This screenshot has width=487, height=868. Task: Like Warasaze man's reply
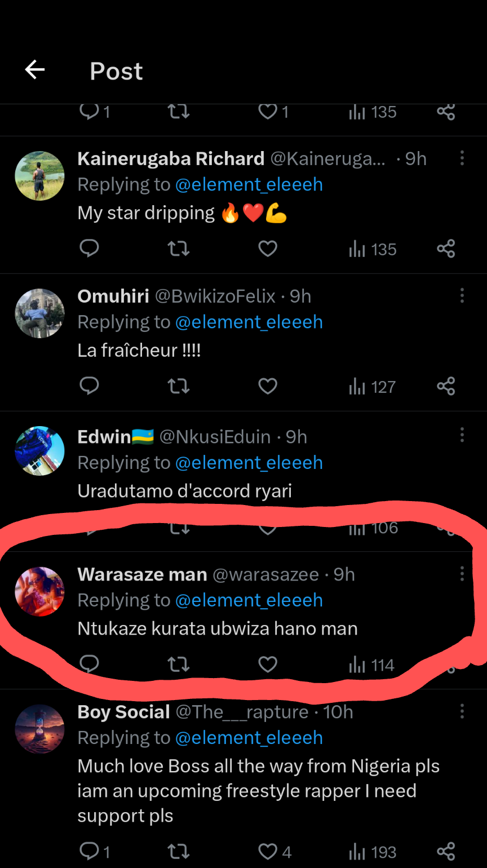(x=268, y=665)
